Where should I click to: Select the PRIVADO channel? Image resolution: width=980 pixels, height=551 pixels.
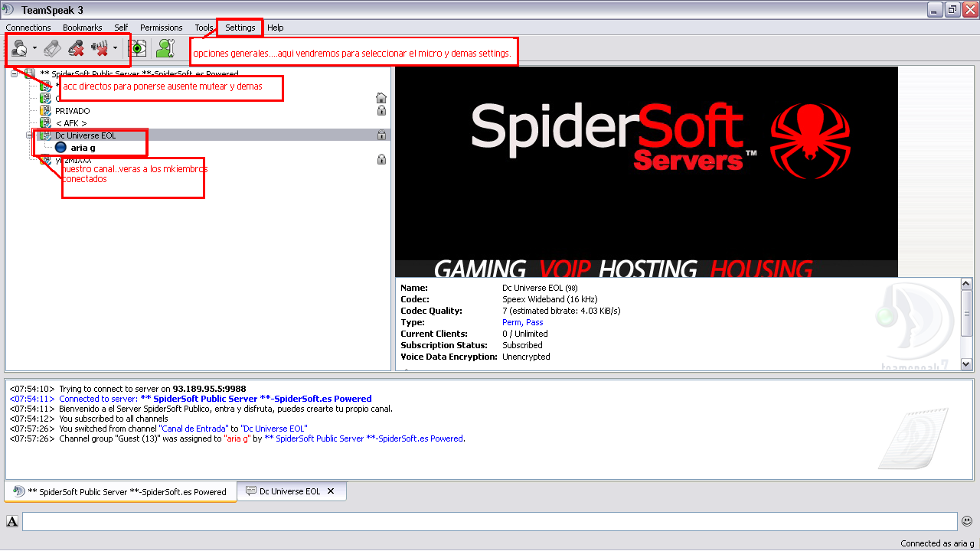tap(73, 111)
